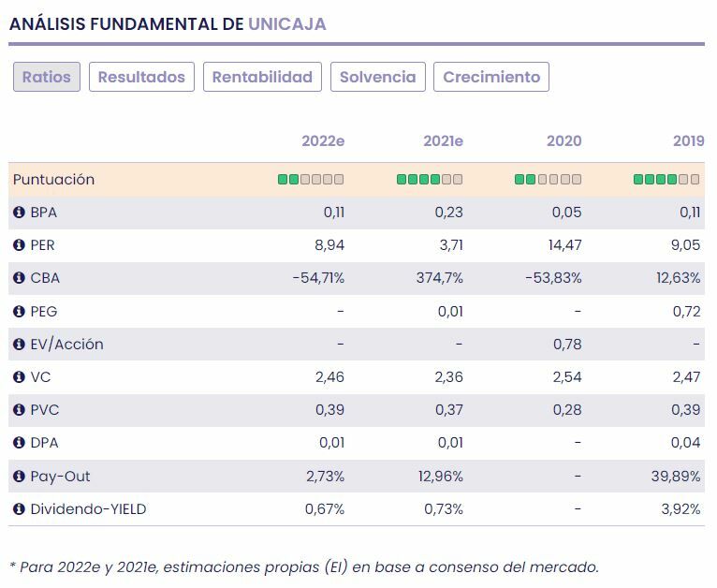717x588 pixels.
Task: Switch to the Resultados tab
Action: click(141, 77)
